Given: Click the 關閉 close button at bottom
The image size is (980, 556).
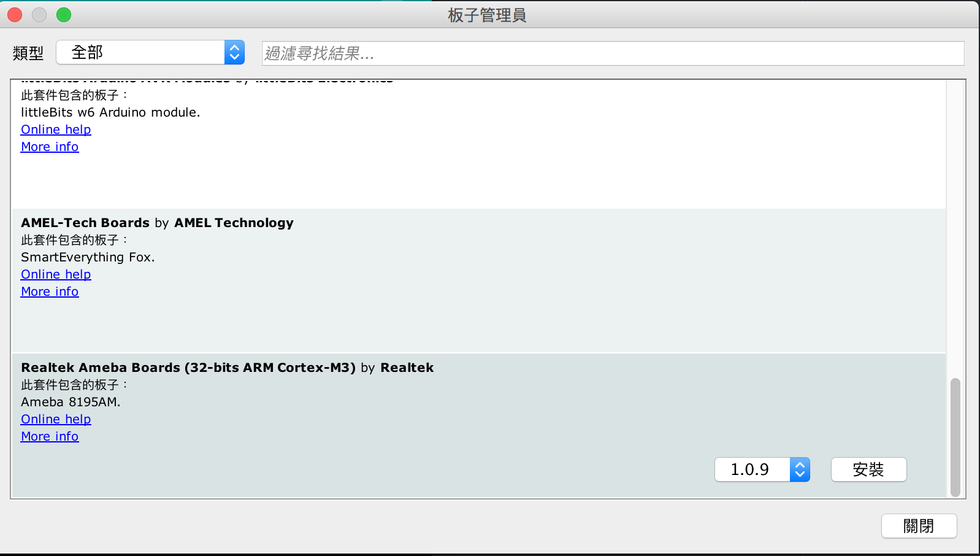Looking at the screenshot, I should 919,526.
